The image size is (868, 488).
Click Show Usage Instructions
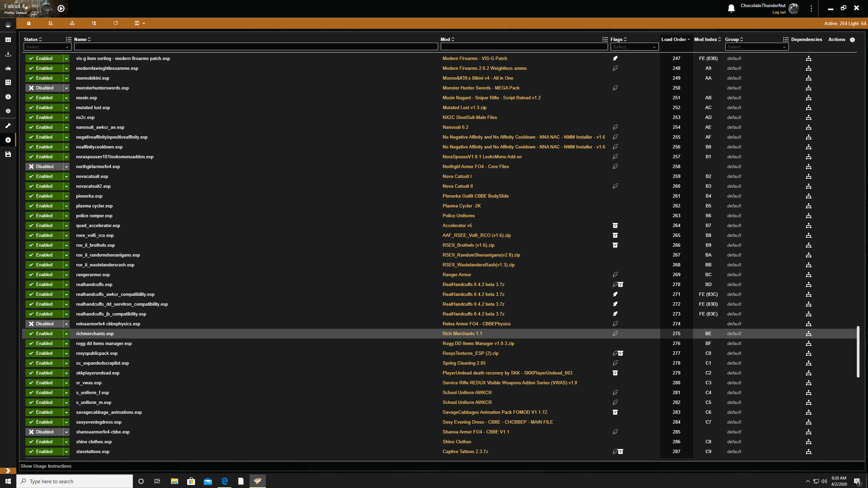pos(46,466)
